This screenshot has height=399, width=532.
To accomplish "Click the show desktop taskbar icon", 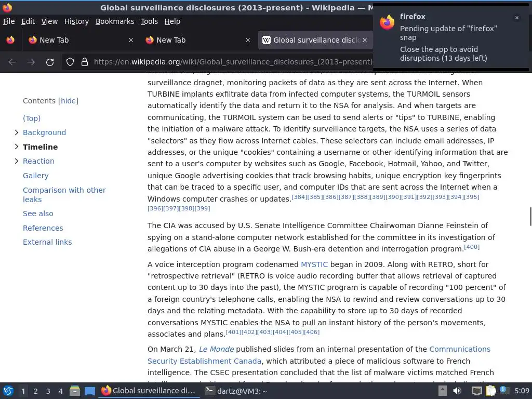I will pos(89,391).
